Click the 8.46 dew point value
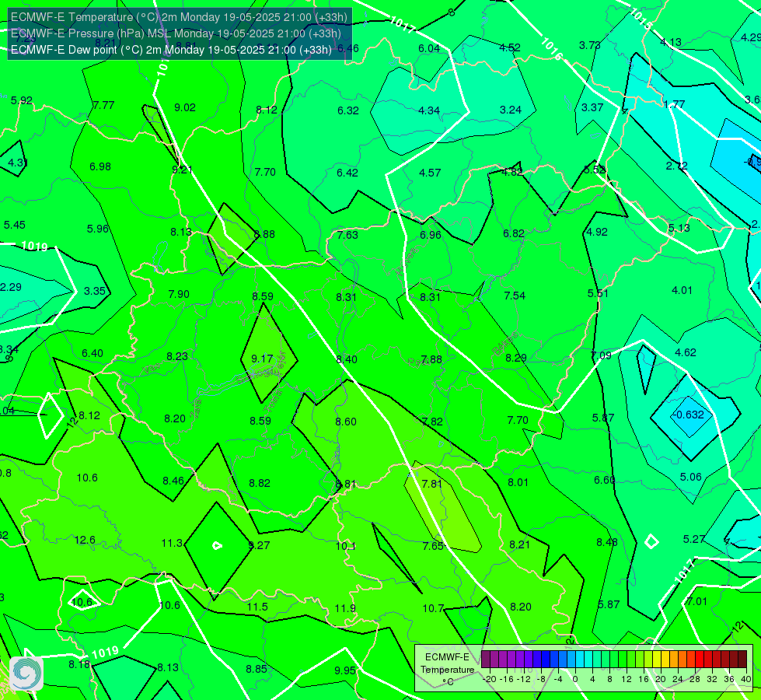 (173, 481)
